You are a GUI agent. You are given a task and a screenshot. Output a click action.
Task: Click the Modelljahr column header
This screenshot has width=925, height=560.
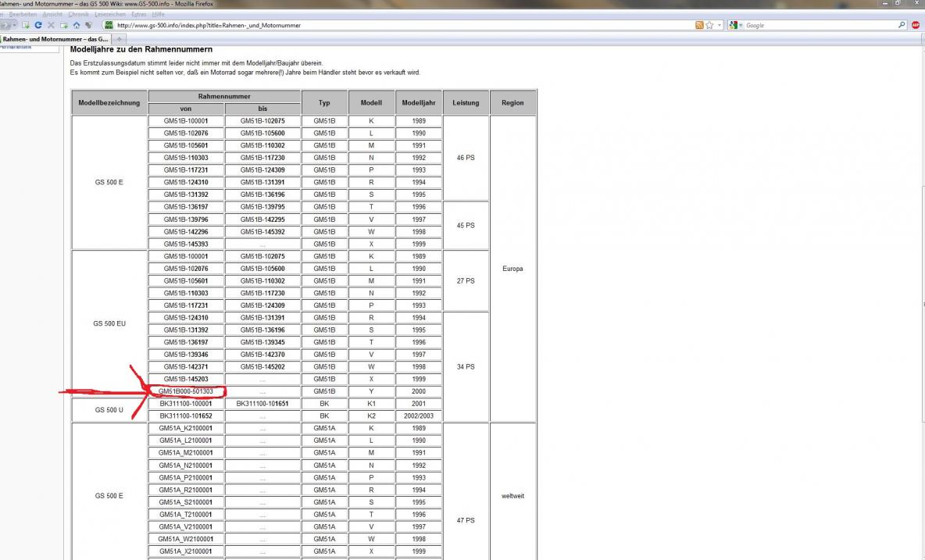pyautogui.click(x=418, y=103)
